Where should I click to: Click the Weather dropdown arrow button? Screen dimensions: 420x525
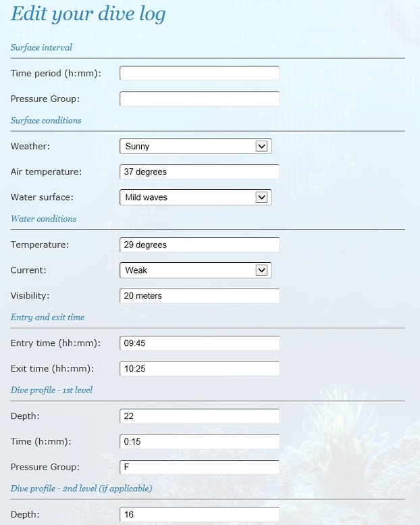(x=262, y=146)
